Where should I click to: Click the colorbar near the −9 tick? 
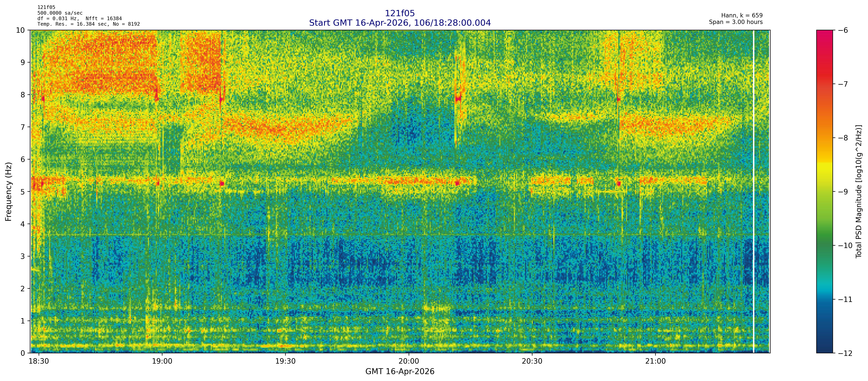[824, 192]
